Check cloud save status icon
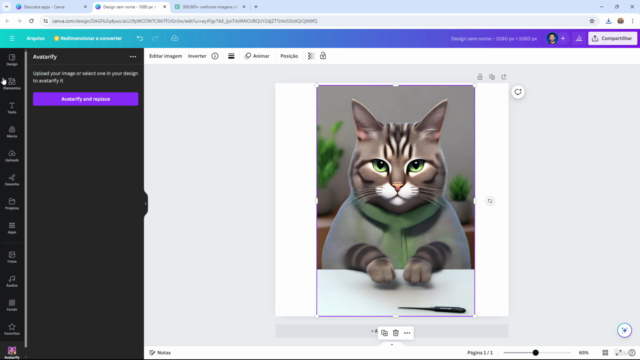The image size is (640, 360). [175, 38]
